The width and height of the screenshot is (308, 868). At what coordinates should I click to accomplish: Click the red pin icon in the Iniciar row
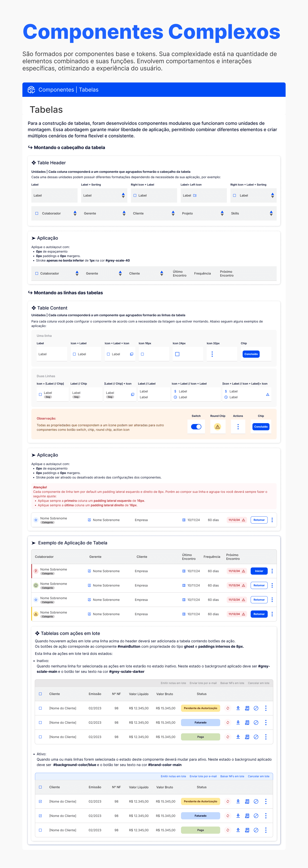click(x=36, y=571)
